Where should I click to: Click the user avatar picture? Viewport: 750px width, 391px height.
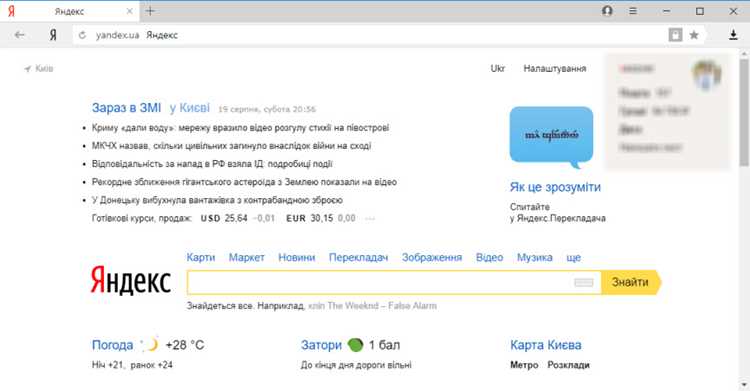coord(706,75)
